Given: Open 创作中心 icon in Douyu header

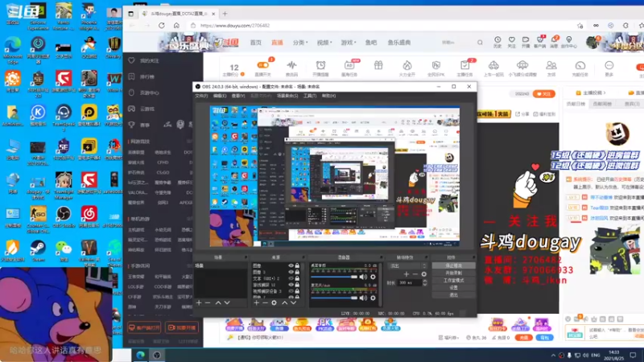Looking at the screenshot, I should 569,42.
